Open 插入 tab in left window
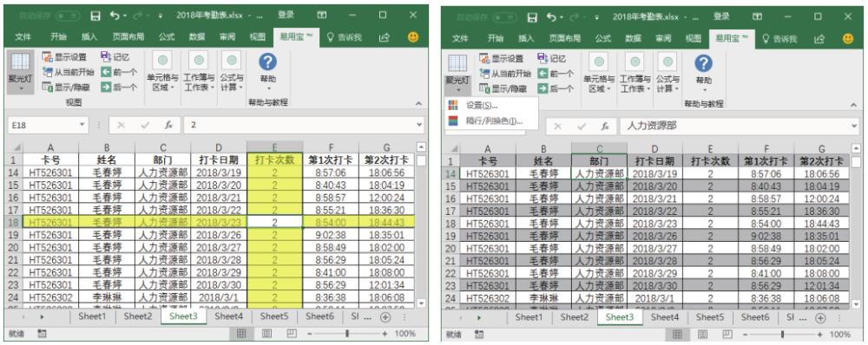 tap(89, 37)
